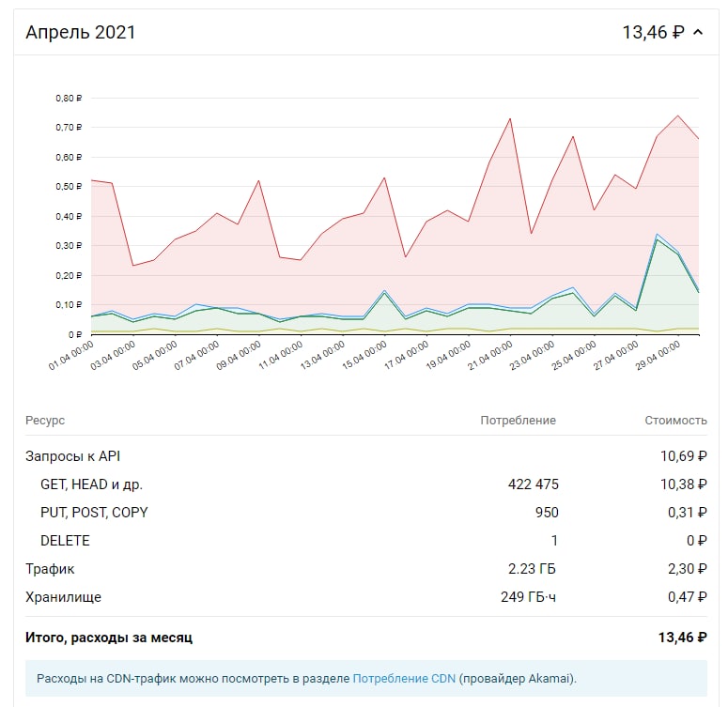Select the GET, HEAD и др. row label
The height and width of the screenshot is (707, 728).
click(91, 484)
